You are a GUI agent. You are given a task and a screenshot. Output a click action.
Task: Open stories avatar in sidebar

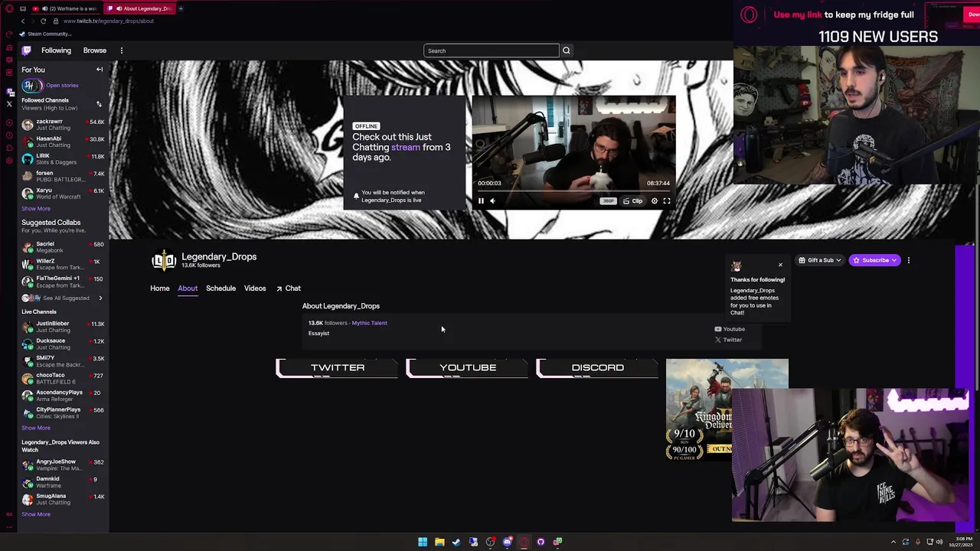pyautogui.click(x=32, y=86)
